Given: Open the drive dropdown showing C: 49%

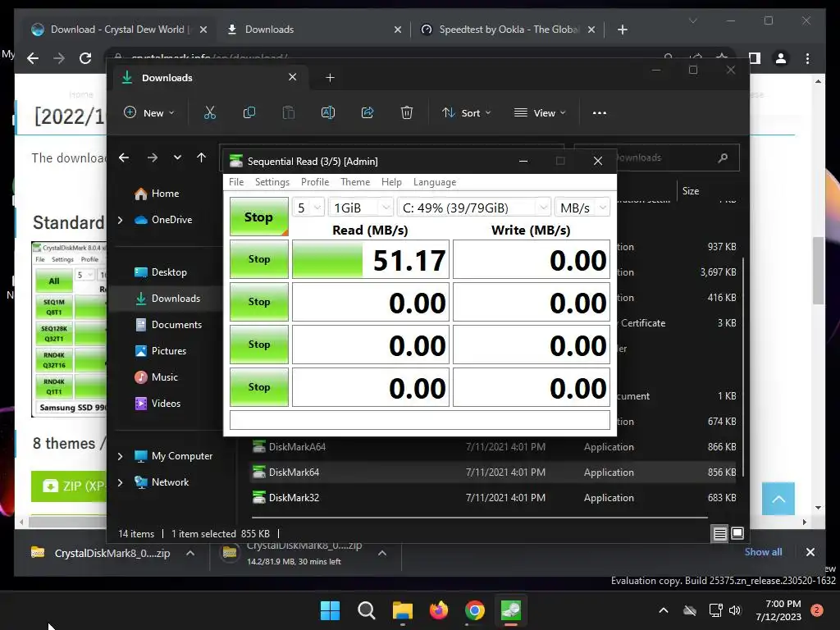Looking at the screenshot, I should [473, 208].
